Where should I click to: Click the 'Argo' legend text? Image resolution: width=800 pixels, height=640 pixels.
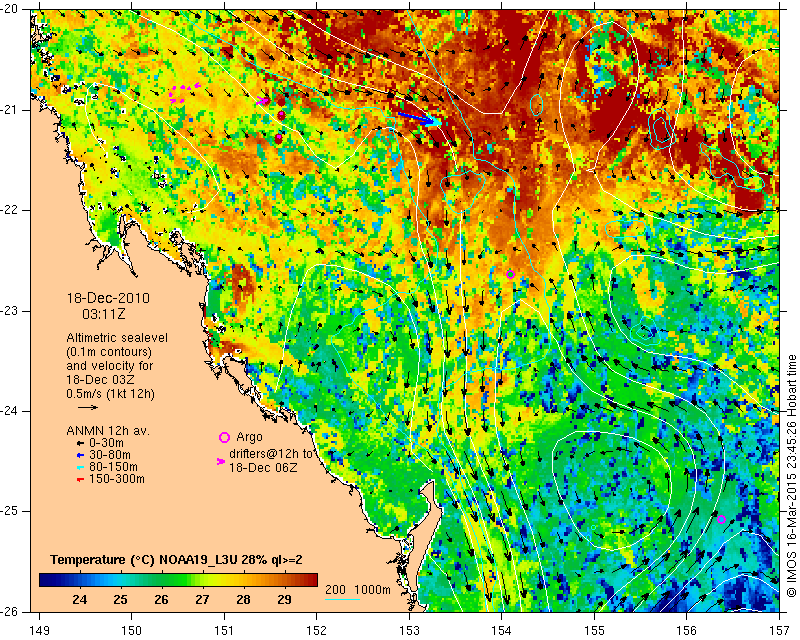point(249,437)
